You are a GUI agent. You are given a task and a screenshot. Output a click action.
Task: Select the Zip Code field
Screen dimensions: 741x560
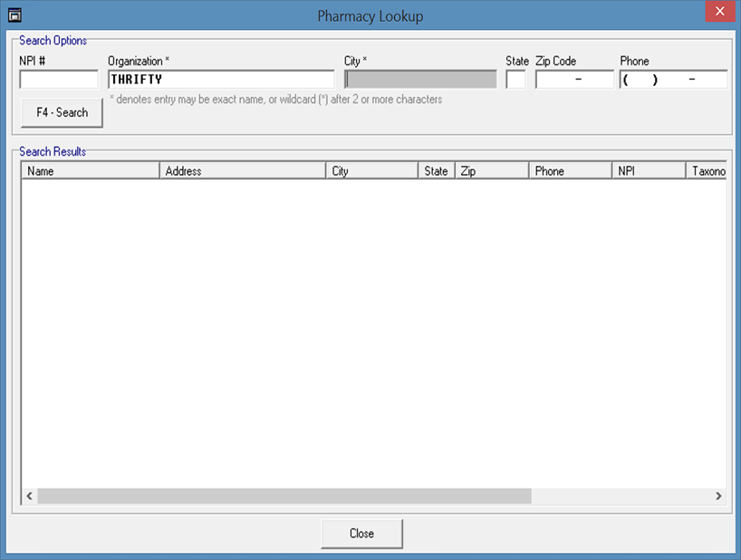tap(574, 80)
